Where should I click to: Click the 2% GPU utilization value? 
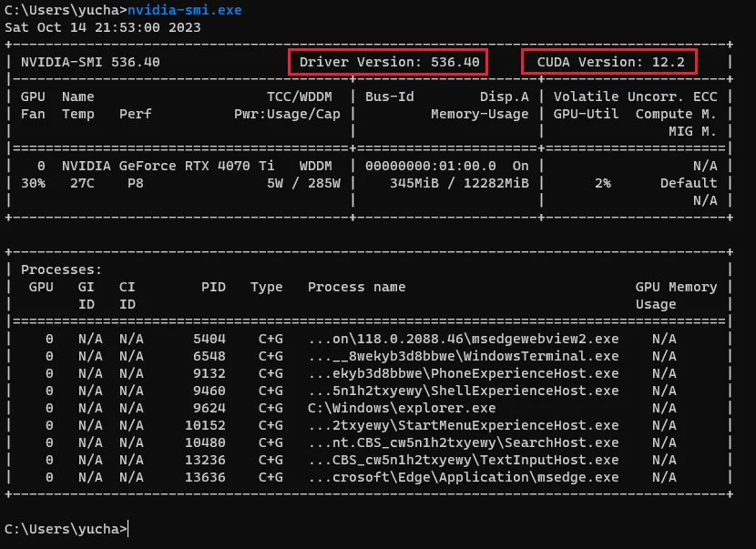[x=603, y=183]
